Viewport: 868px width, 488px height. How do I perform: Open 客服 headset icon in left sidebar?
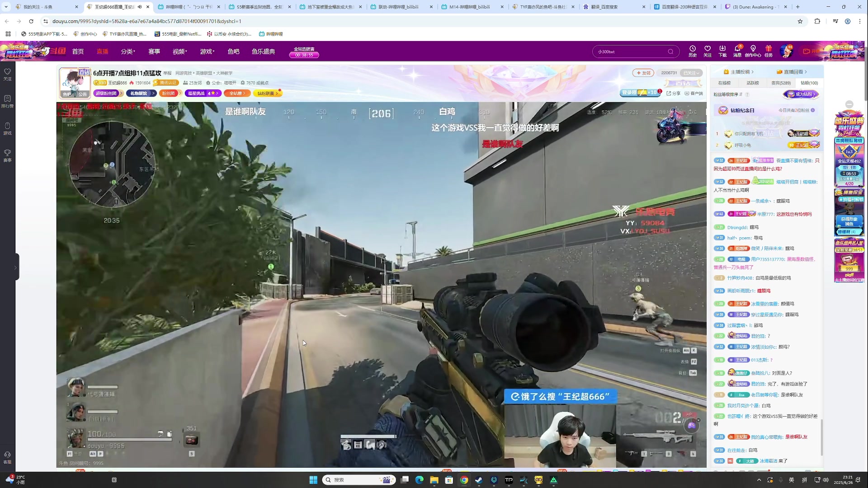tap(7, 458)
